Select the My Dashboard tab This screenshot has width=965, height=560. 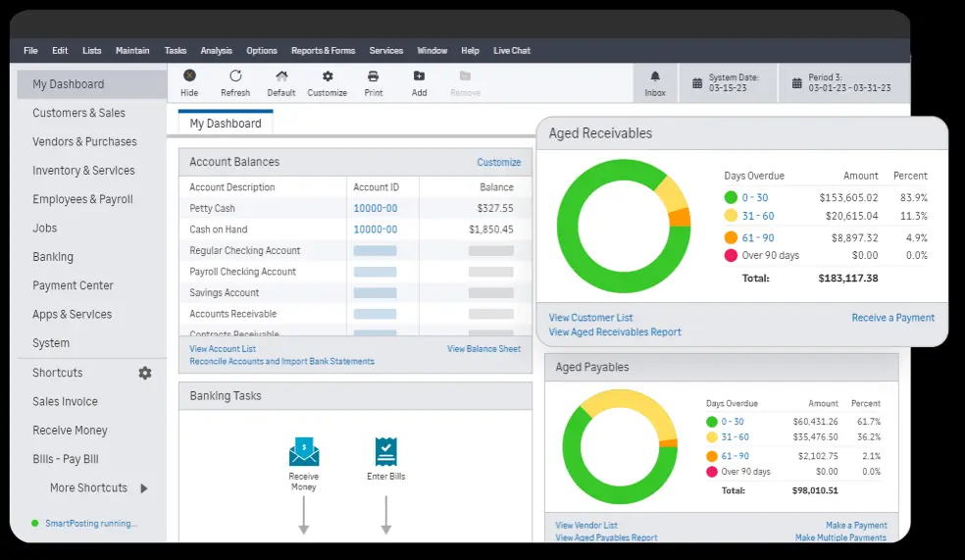[x=226, y=124]
